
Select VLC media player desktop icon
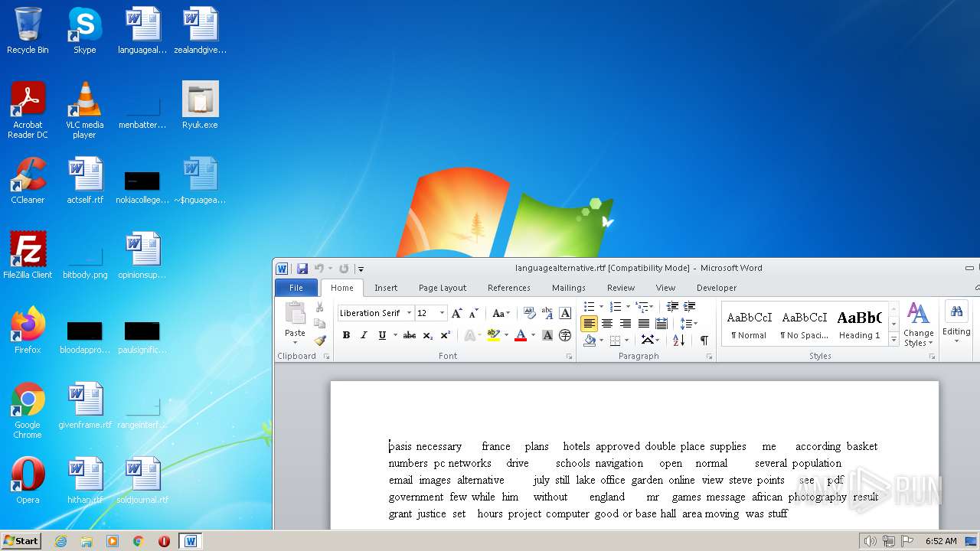[x=84, y=110]
